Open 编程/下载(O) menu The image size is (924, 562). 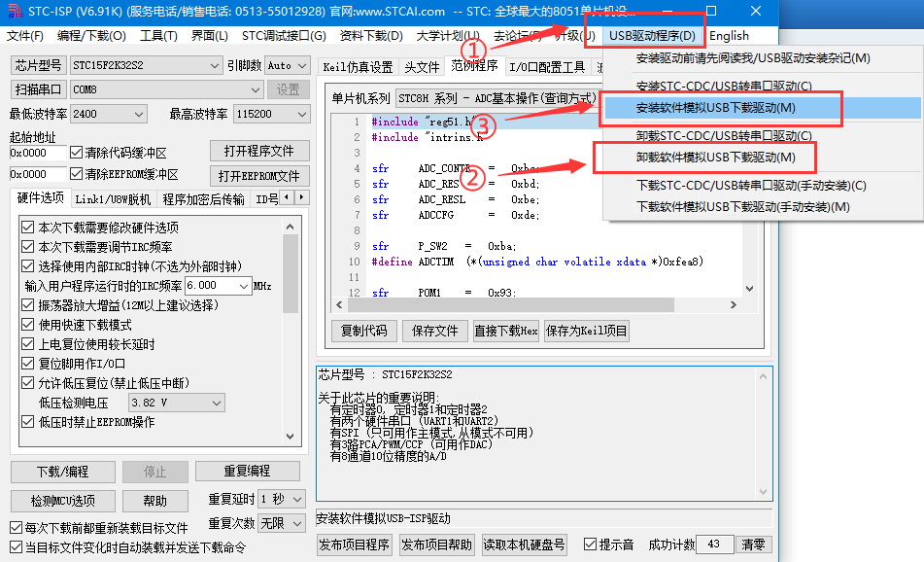click(91, 36)
